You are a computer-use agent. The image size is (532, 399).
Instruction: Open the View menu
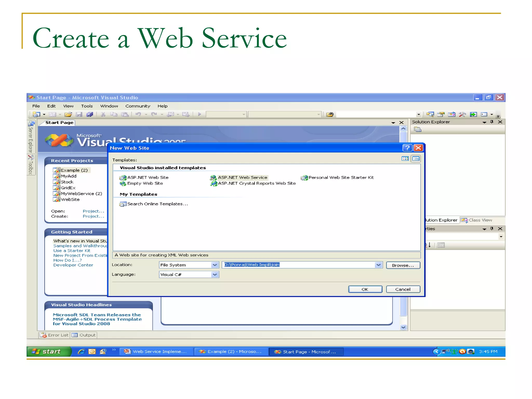pos(68,106)
